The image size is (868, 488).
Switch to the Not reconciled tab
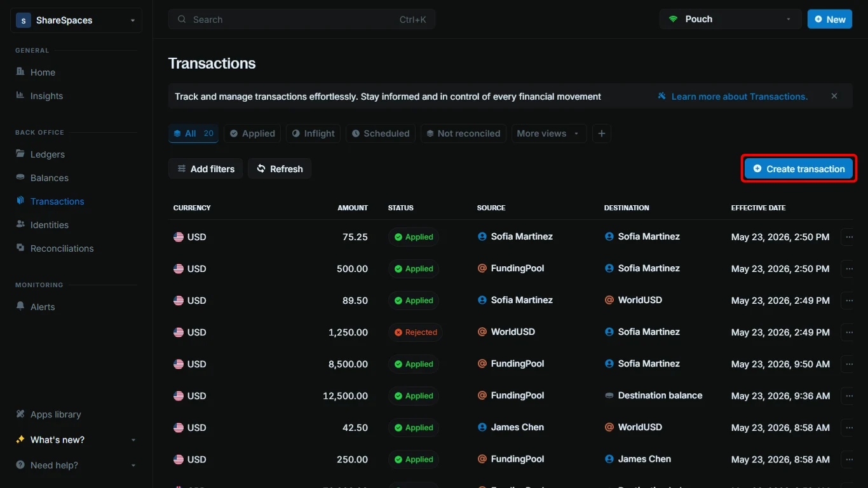click(x=463, y=133)
